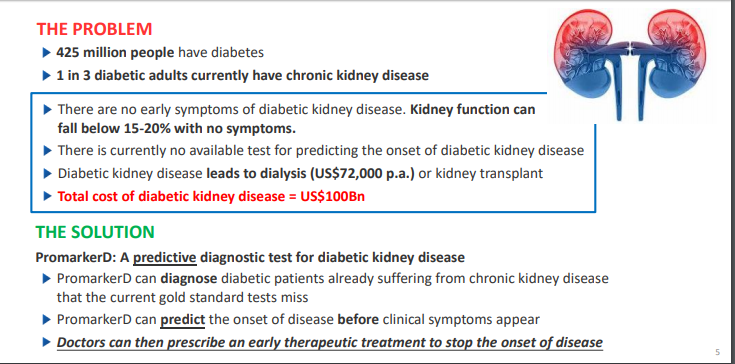This screenshot has width=735, height=364.
Task: Click the red text 'US$100Bn'
Action: [x=332, y=196]
